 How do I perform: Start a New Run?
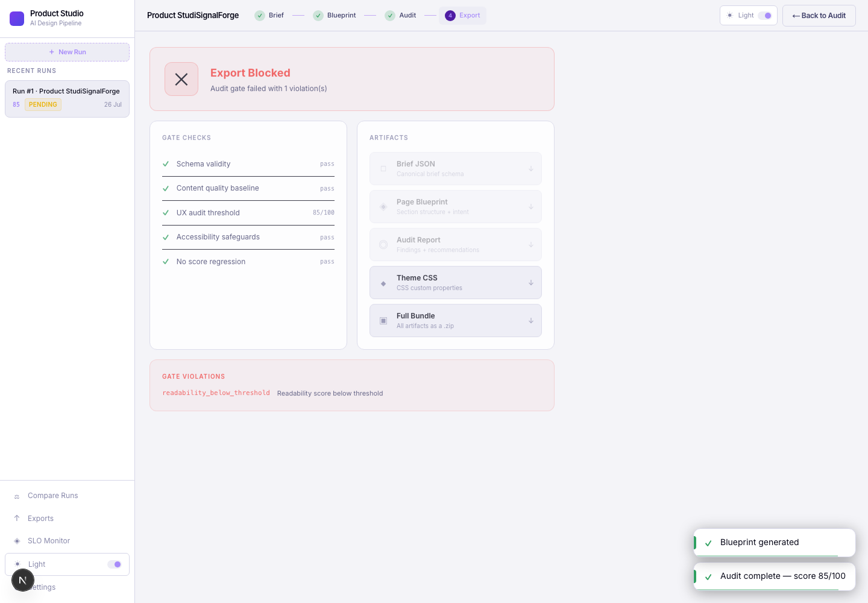67,52
